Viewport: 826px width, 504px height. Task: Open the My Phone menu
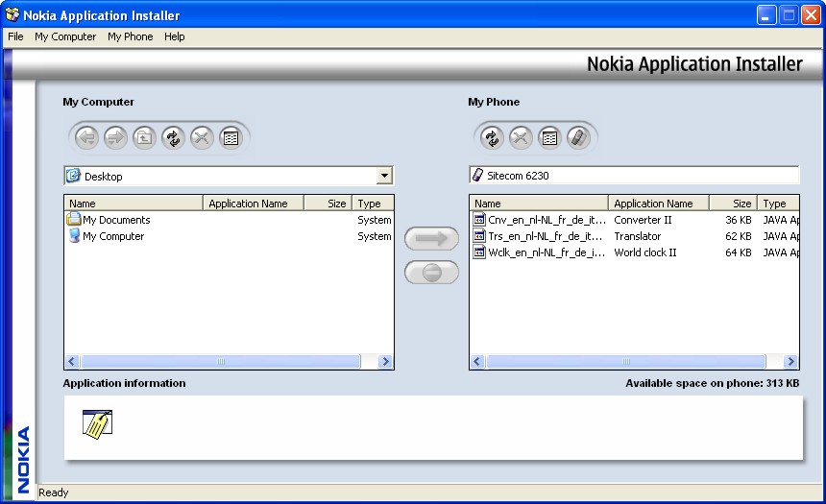pos(130,36)
